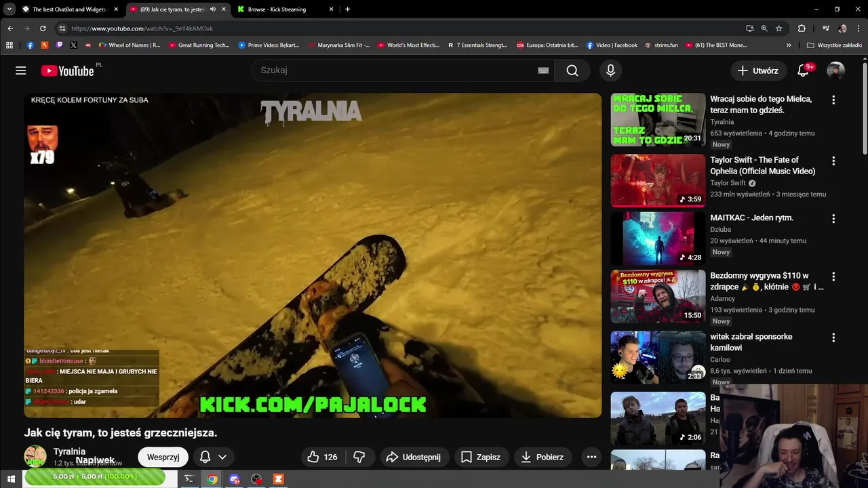Dislike the video with thumbs down
Viewport: 868px width, 488px height.
click(359, 457)
